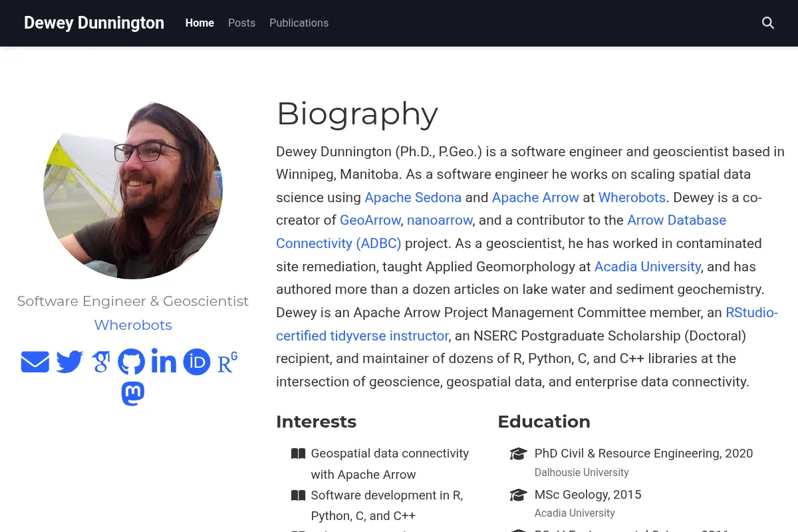Follow the Apache Arrow link

(x=535, y=198)
